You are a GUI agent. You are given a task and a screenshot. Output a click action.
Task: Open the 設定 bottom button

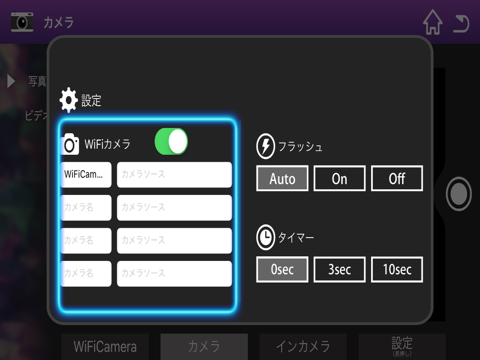(402, 346)
